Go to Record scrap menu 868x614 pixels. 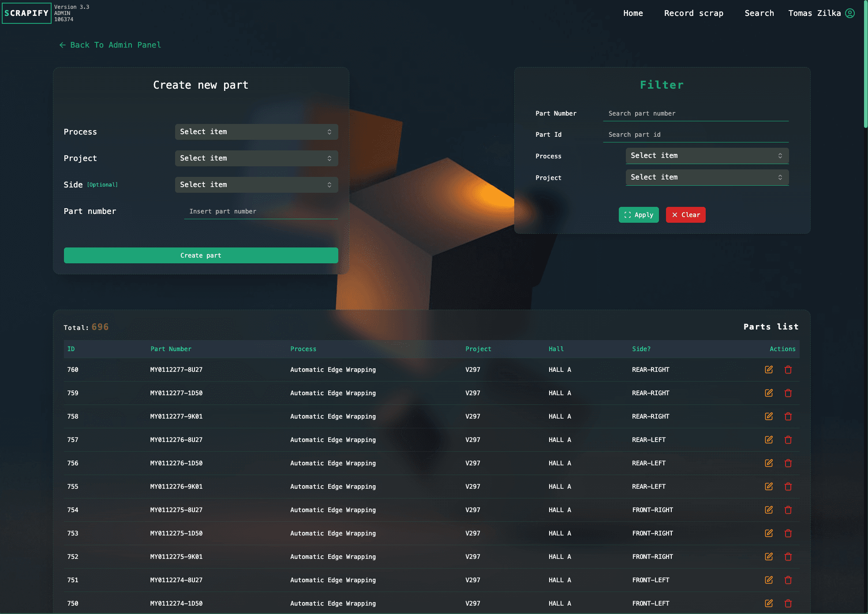coord(693,13)
